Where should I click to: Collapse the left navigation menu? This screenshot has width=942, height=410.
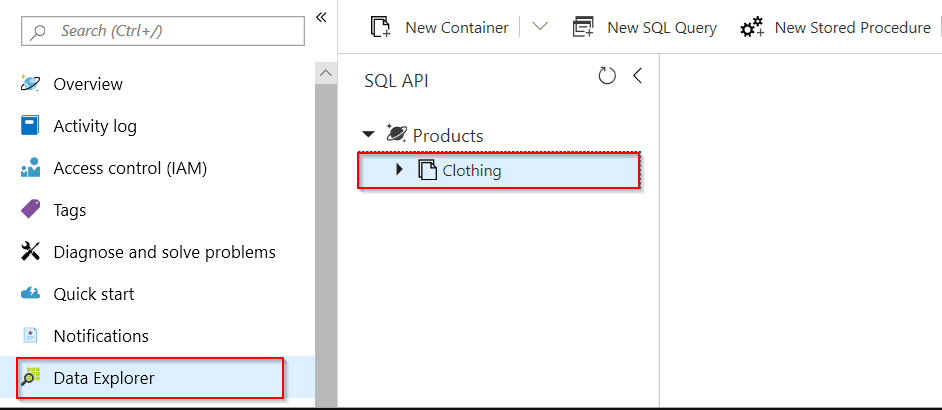tap(321, 17)
